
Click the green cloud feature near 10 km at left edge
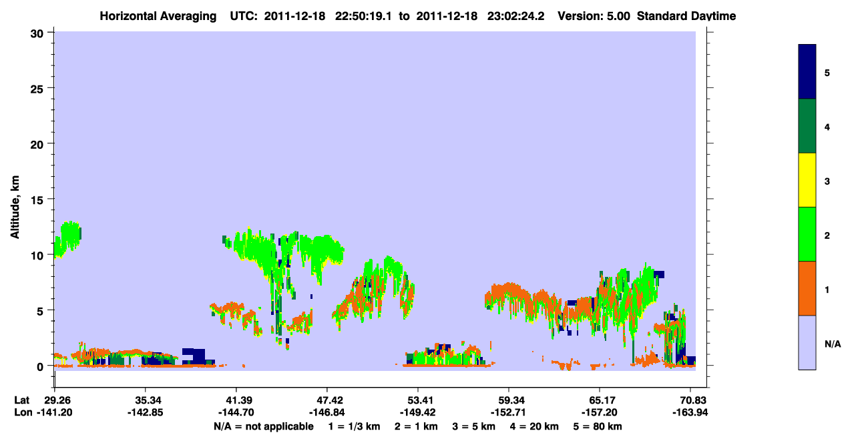[x=67, y=239]
